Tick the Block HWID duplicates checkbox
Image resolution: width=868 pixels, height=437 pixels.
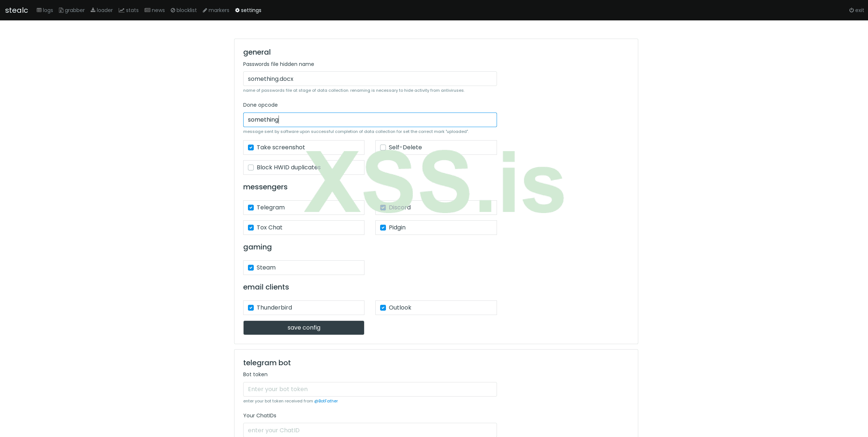pyautogui.click(x=251, y=168)
